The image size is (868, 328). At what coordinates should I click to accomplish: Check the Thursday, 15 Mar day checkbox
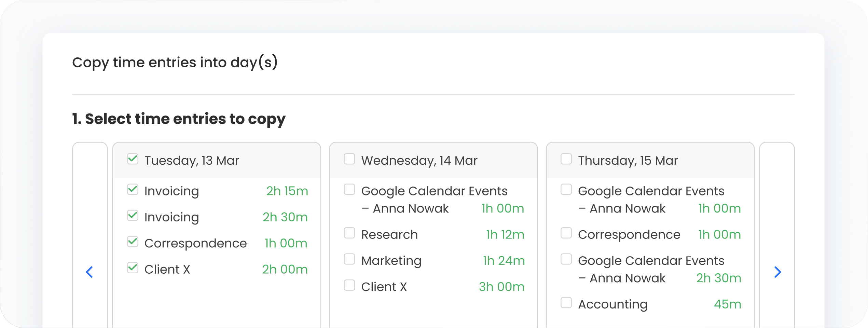(x=566, y=159)
